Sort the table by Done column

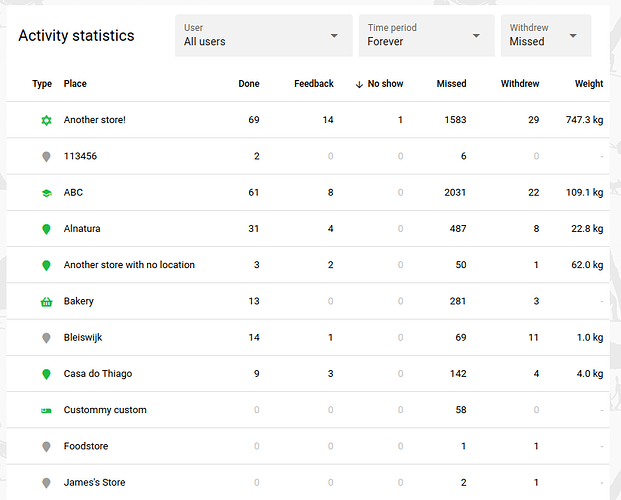(x=249, y=84)
